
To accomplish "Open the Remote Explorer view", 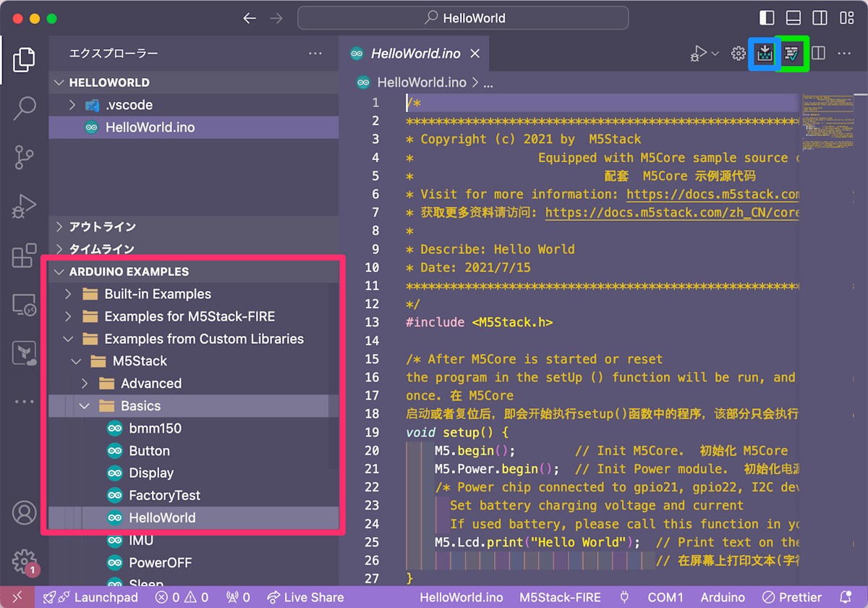I will (24, 305).
